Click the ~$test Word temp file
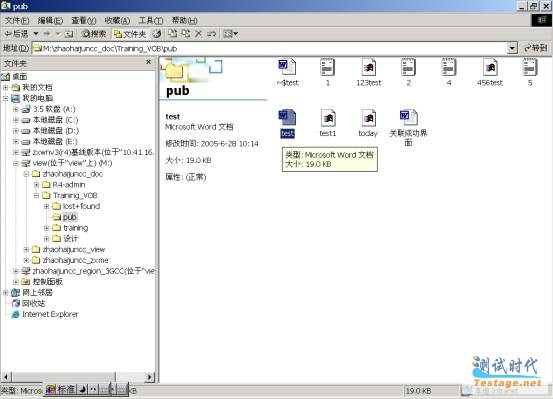The height and width of the screenshot is (399, 553). click(x=287, y=72)
